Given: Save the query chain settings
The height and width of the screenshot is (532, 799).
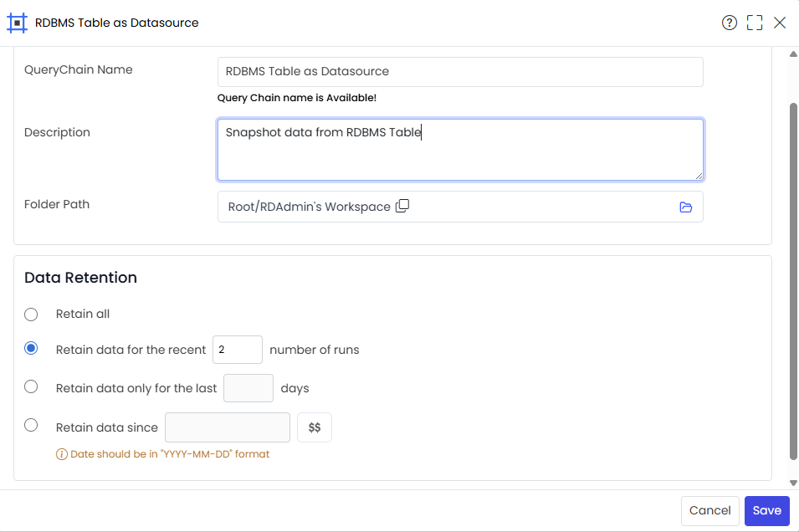Looking at the screenshot, I should click(x=767, y=510).
